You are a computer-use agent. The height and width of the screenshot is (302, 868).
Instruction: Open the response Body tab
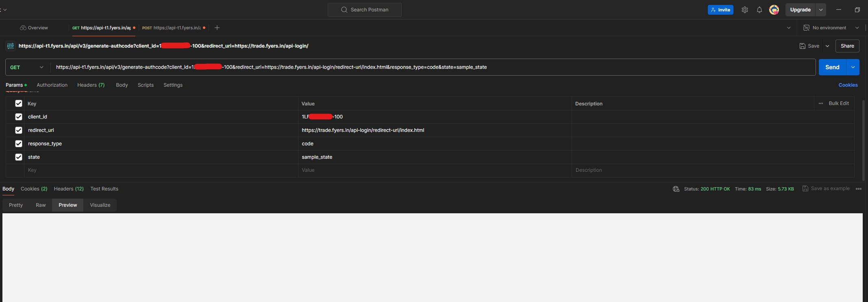coord(8,189)
